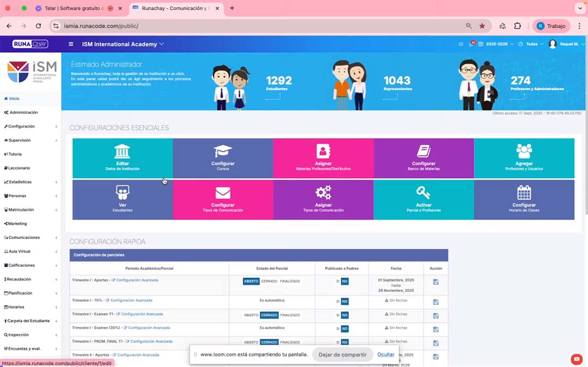Image resolution: width=588 pixels, height=367 pixels.
Task: Click save icon for Trimestre I - Aportes
Action: [436, 282]
